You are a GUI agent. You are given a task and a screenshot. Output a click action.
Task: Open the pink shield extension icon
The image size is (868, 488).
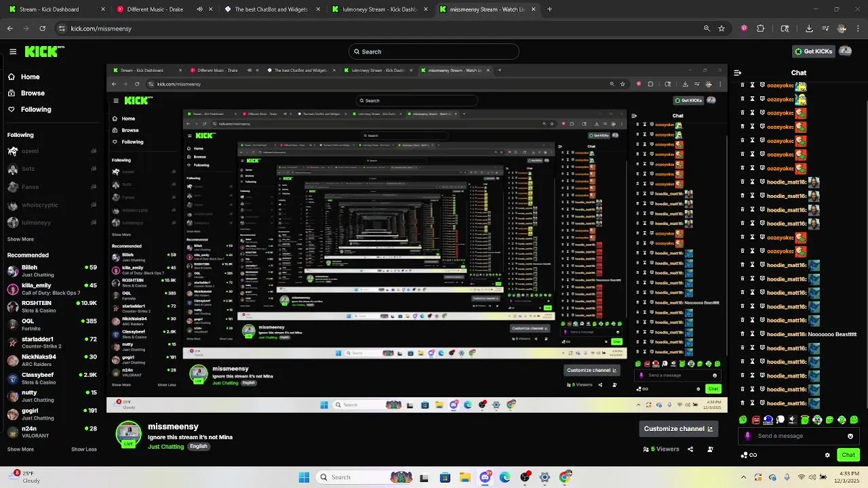744,28
